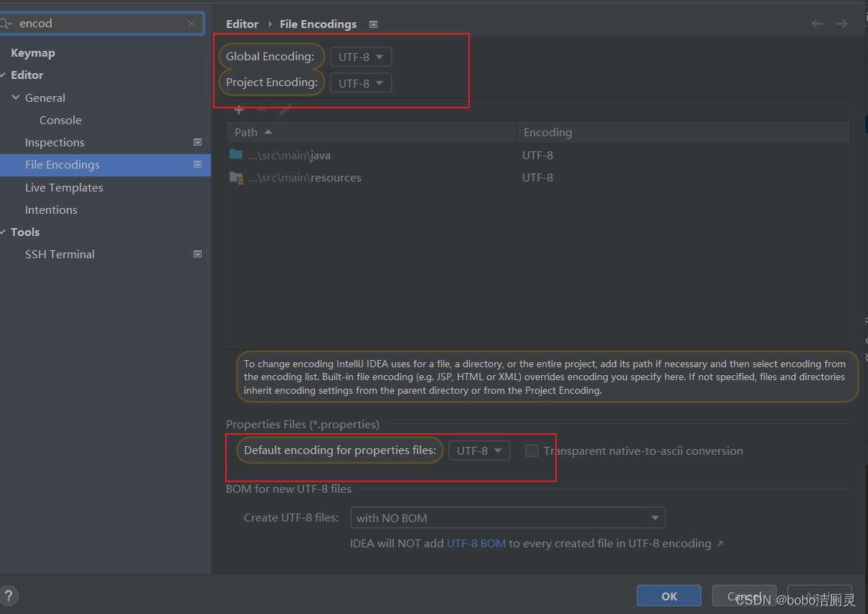
Task: Open the UTF-8 BOM link
Action: [x=476, y=543]
